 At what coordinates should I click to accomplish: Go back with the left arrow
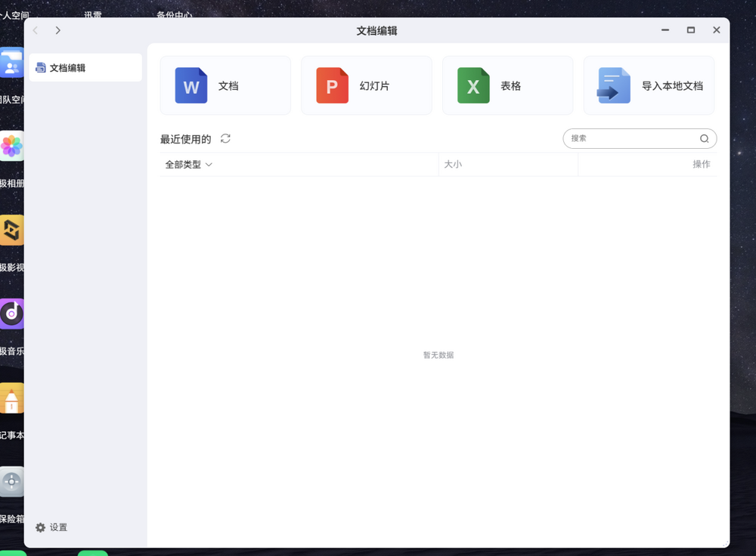tap(36, 30)
